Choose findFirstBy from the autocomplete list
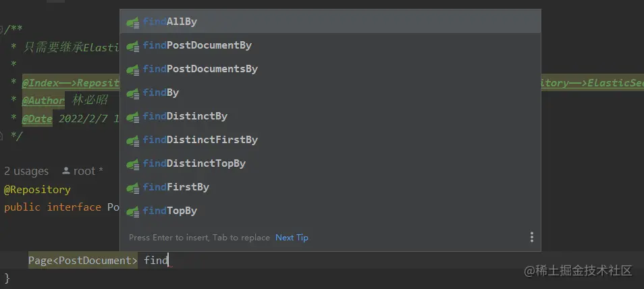The image size is (644, 289). click(x=330, y=187)
